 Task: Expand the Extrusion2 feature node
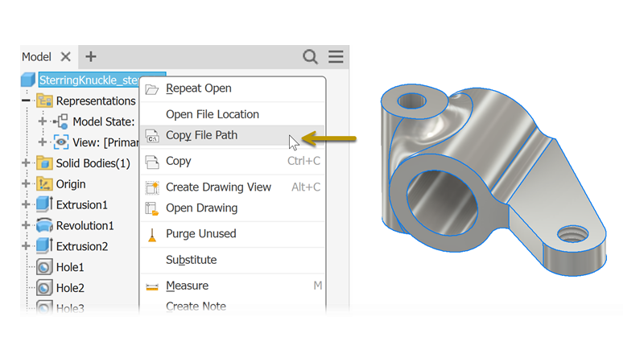click(26, 246)
